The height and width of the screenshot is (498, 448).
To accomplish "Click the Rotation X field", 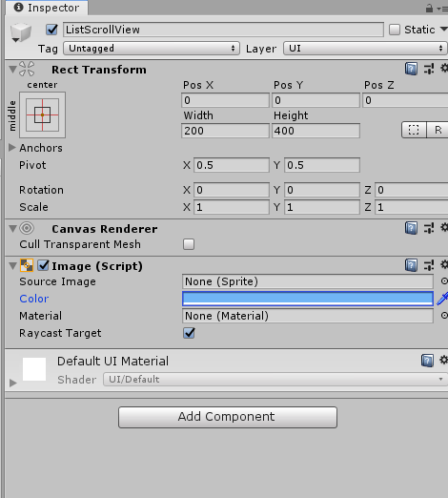I will pyautogui.click(x=232, y=190).
